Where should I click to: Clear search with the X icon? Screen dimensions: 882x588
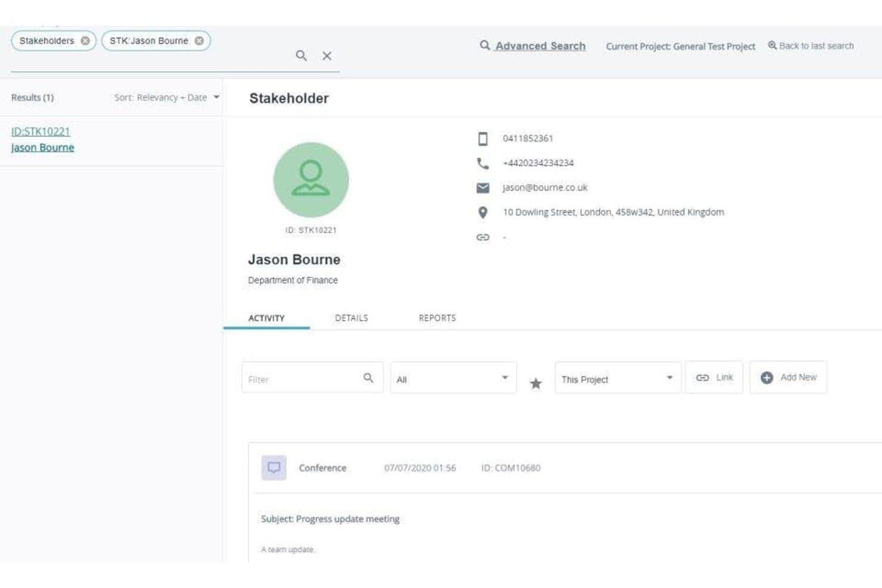[327, 55]
